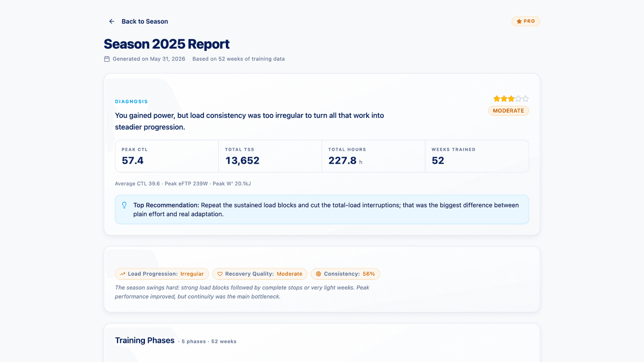
Task: Click the Total TSS value 13,652
Action: tap(243, 160)
